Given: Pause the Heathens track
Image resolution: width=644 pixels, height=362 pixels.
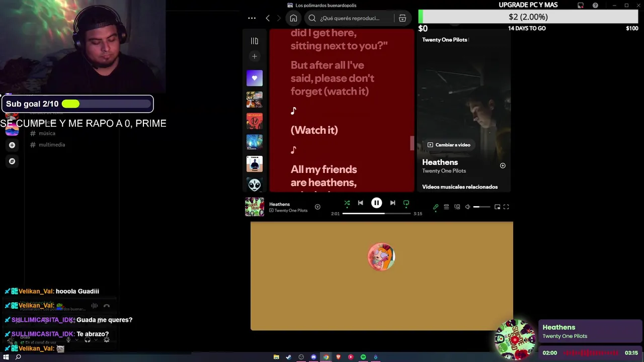Looking at the screenshot, I should pos(376,203).
